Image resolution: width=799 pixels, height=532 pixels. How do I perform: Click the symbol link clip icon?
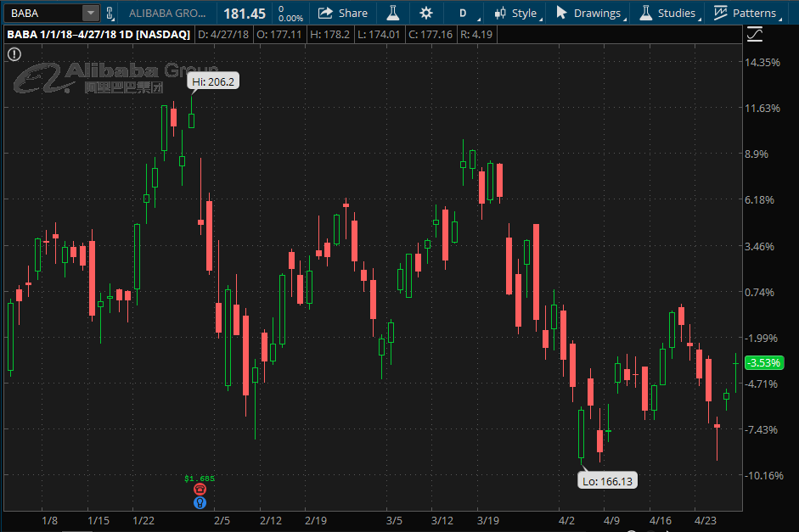coord(110,14)
